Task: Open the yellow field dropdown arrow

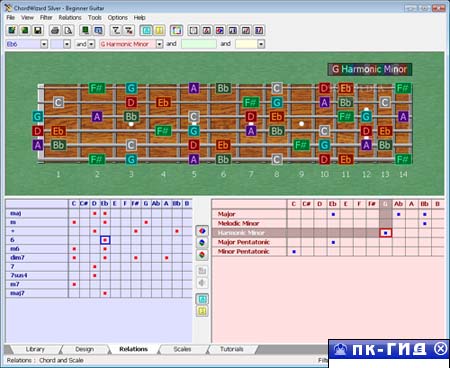Action: click(x=261, y=44)
